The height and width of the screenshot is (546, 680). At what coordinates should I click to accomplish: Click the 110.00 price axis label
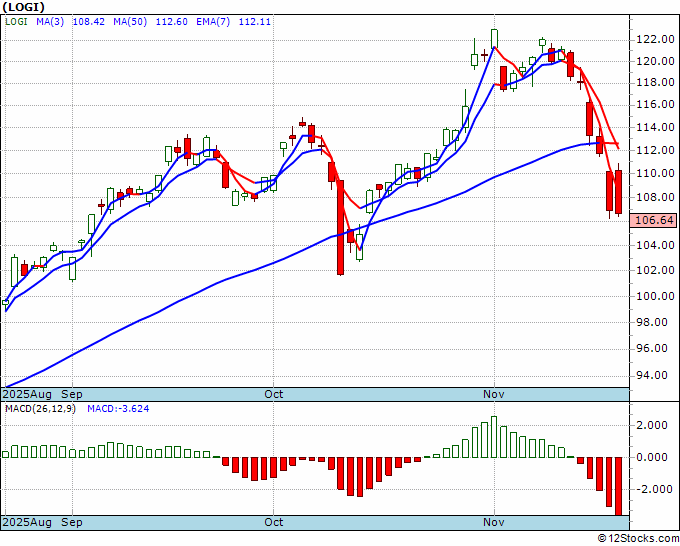(x=655, y=173)
